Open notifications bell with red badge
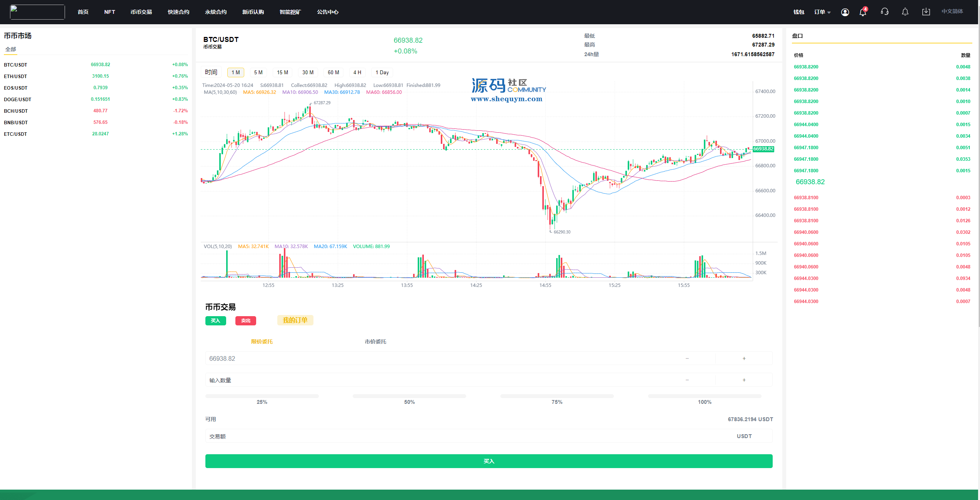The height and width of the screenshot is (500, 980). (x=863, y=12)
